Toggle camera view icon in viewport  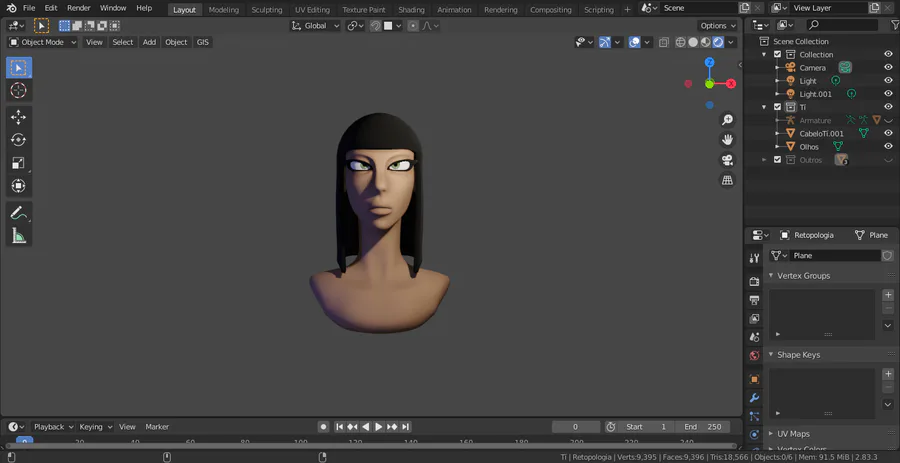727,160
